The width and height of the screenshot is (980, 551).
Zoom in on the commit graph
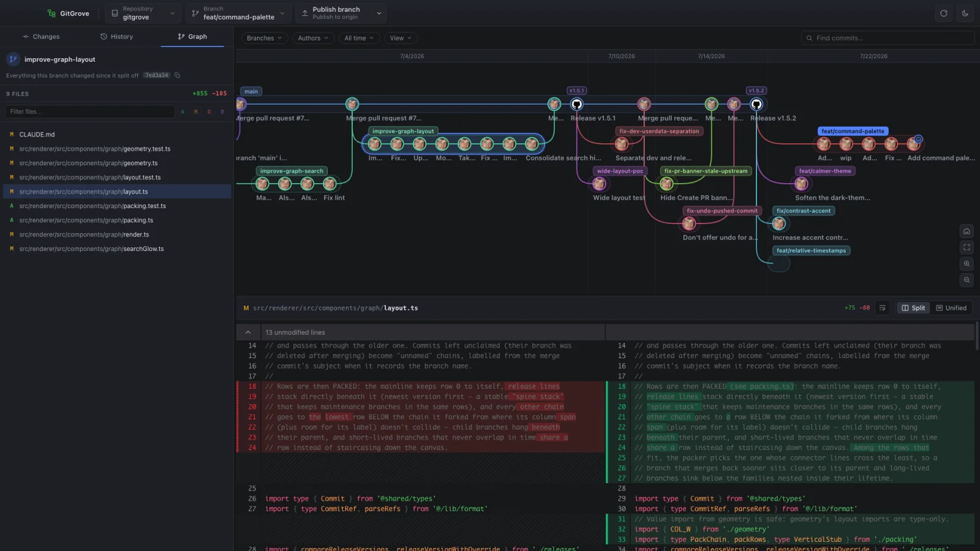(967, 264)
